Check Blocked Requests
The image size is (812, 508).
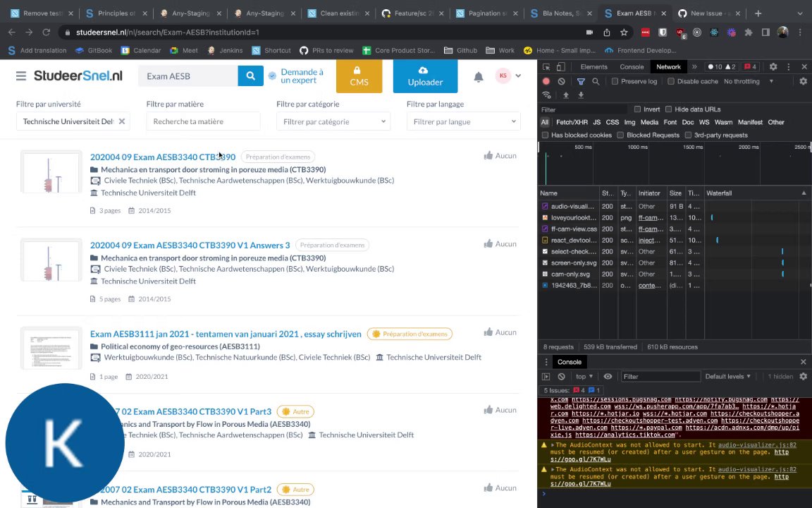[620, 135]
